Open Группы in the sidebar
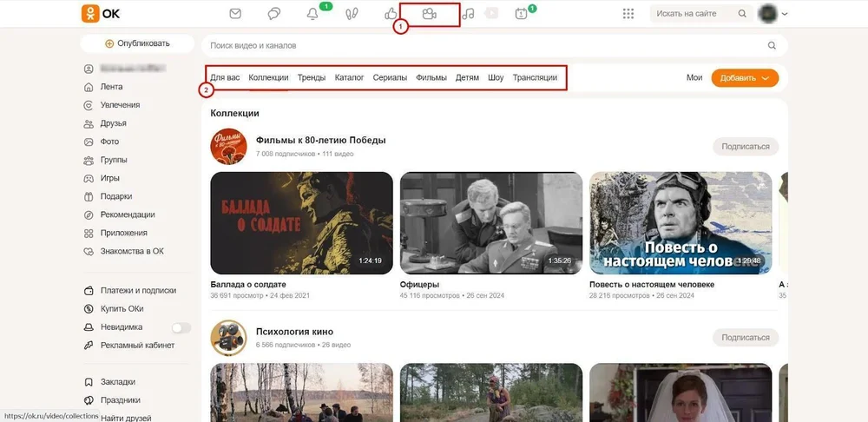868x422 pixels. 114,160
